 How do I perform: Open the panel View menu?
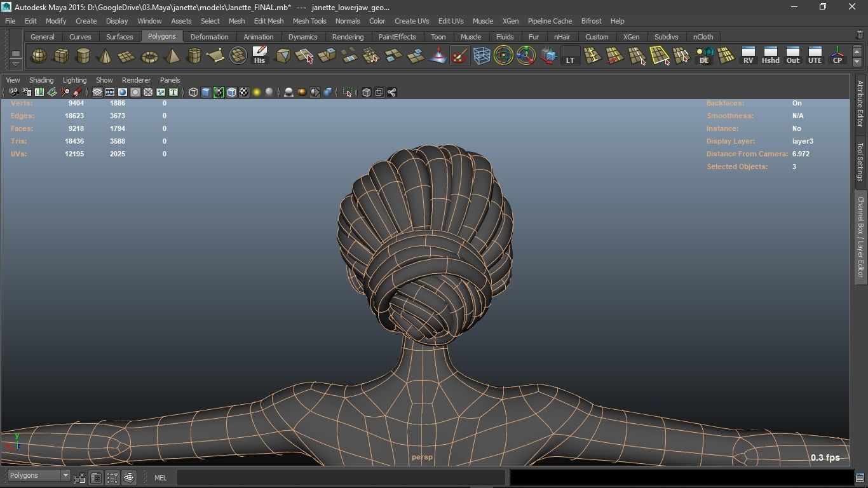[13, 80]
